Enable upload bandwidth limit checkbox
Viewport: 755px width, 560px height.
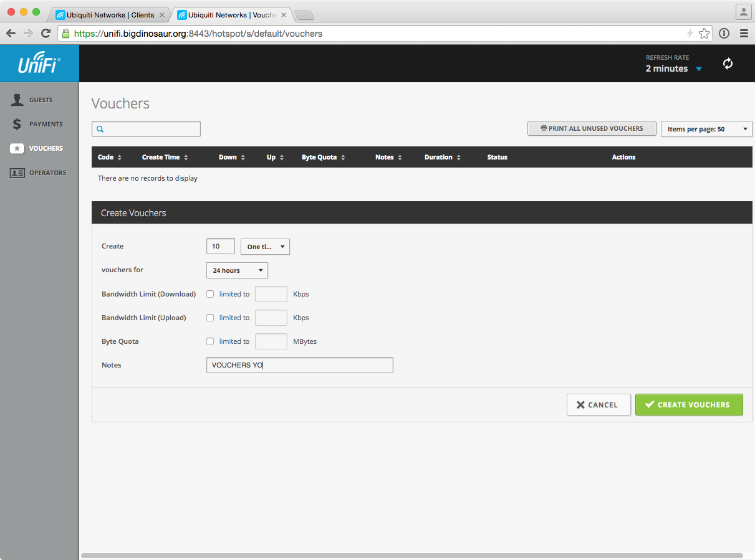tap(210, 318)
